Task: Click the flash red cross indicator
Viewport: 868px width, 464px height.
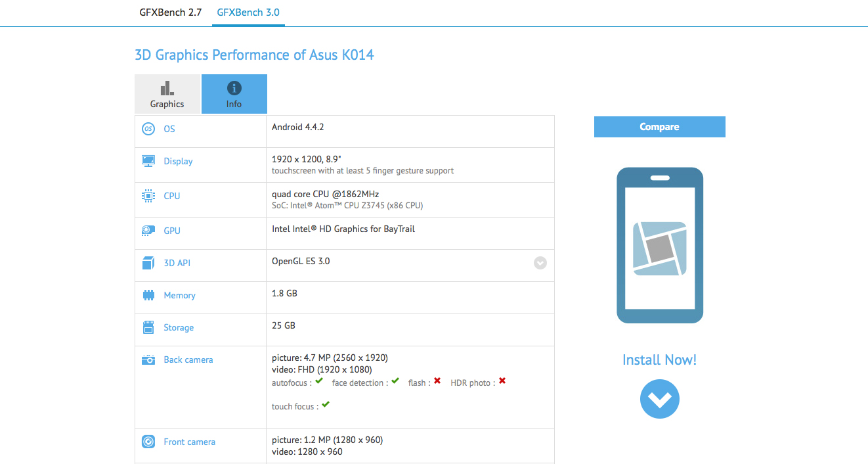Action: 437,381
